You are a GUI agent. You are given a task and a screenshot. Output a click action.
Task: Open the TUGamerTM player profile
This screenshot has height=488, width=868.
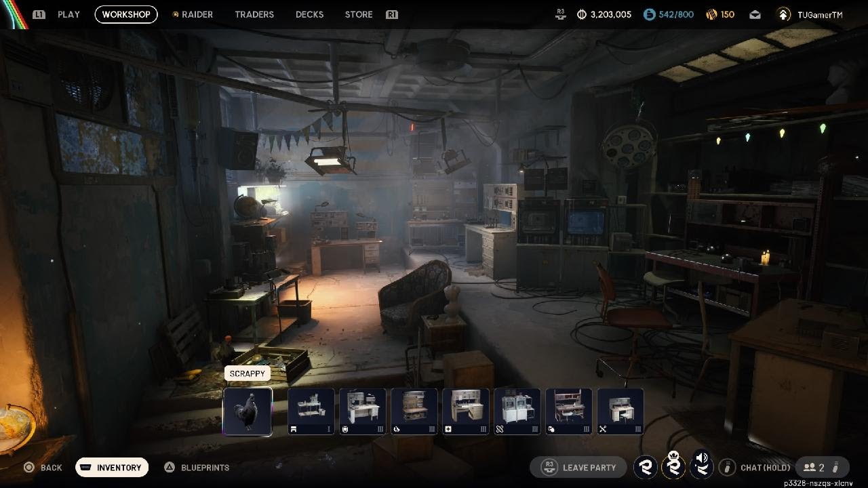pyautogui.click(x=810, y=14)
